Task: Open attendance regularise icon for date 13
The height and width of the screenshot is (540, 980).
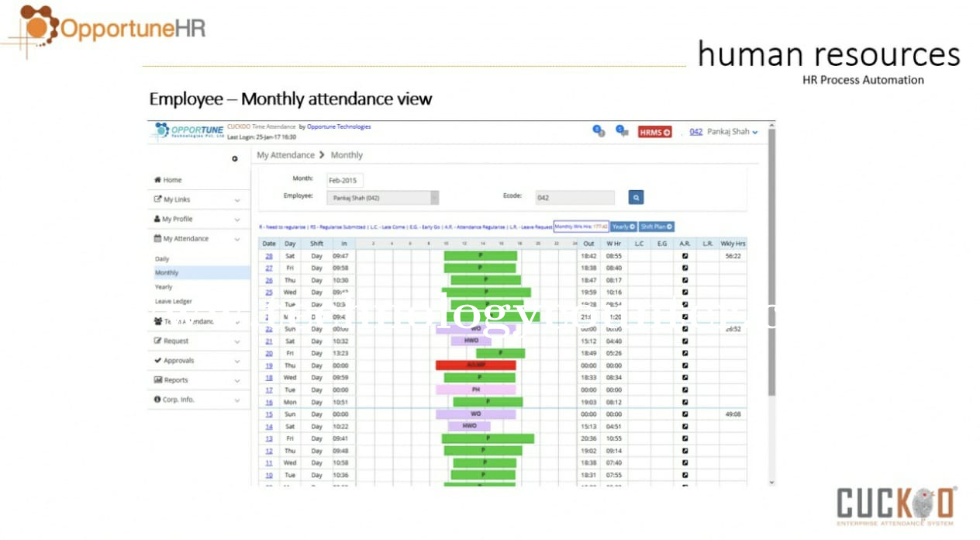Action: pyautogui.click(x=685, y=438)
